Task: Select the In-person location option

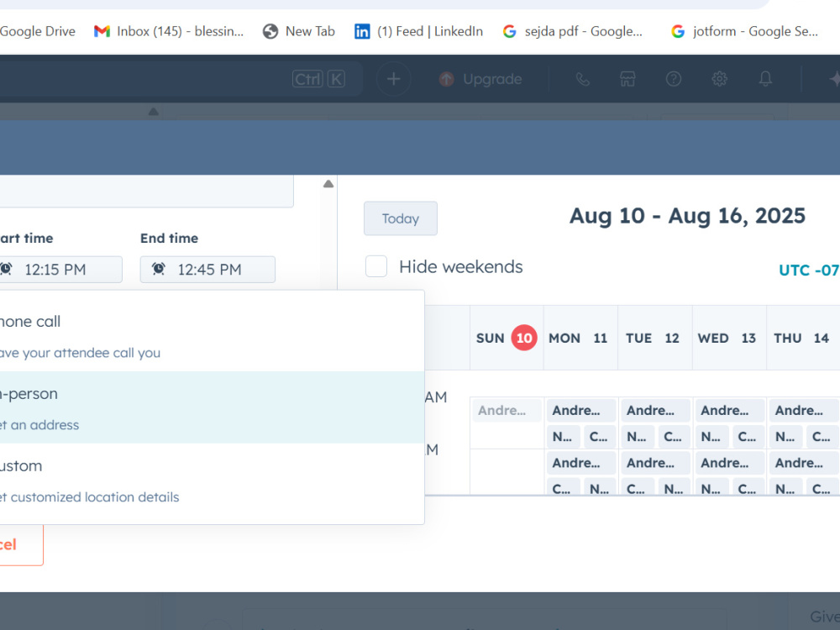Action: click(213, 407)
